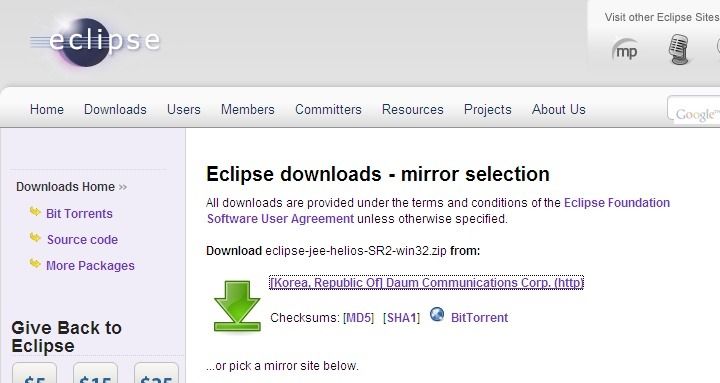Open the Resources menu item
This screenshot has width=720, height=383.
[x=413, y=109]
